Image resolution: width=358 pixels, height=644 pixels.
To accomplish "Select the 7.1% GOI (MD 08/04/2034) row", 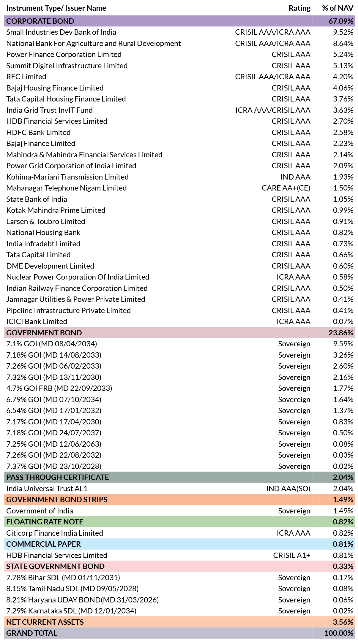I will click(x=179, y=344).
